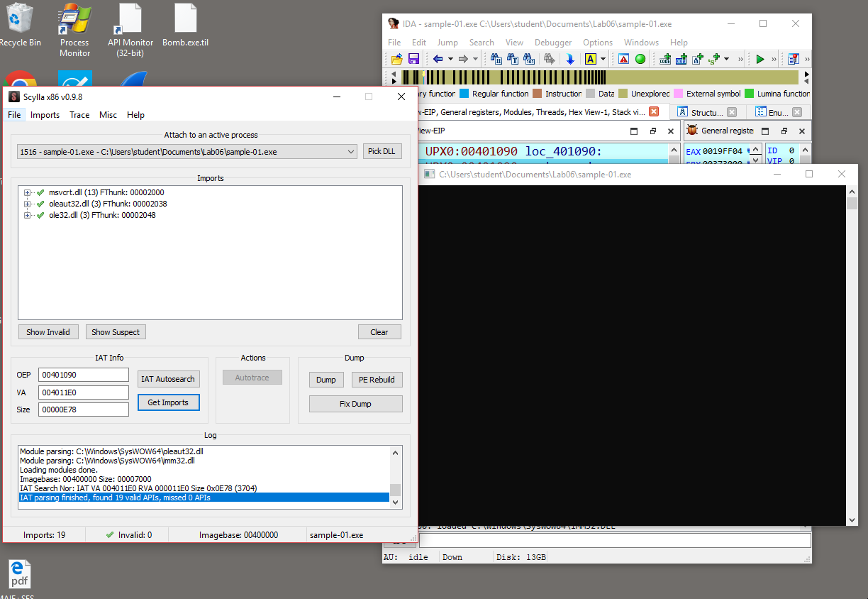Click the console window vertical scrollbar
This screenshot has height=599, width=868.
(852, 355)
